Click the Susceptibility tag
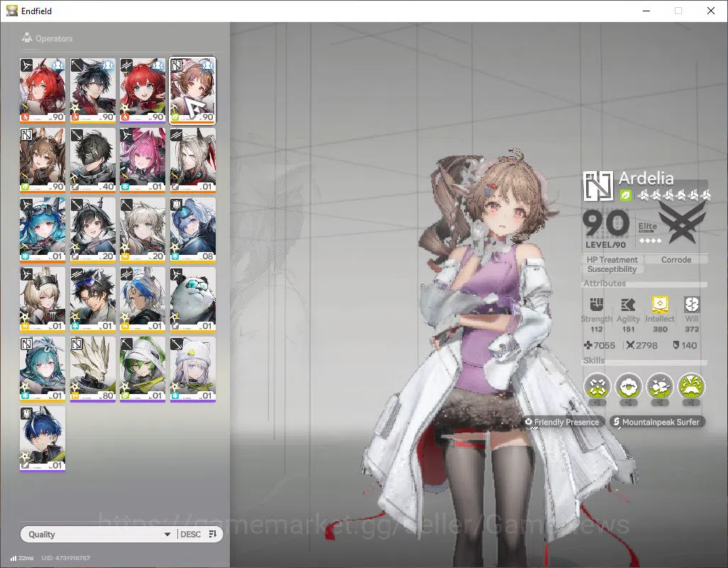This screenshot has width=728, height=568. pos(612,269)
